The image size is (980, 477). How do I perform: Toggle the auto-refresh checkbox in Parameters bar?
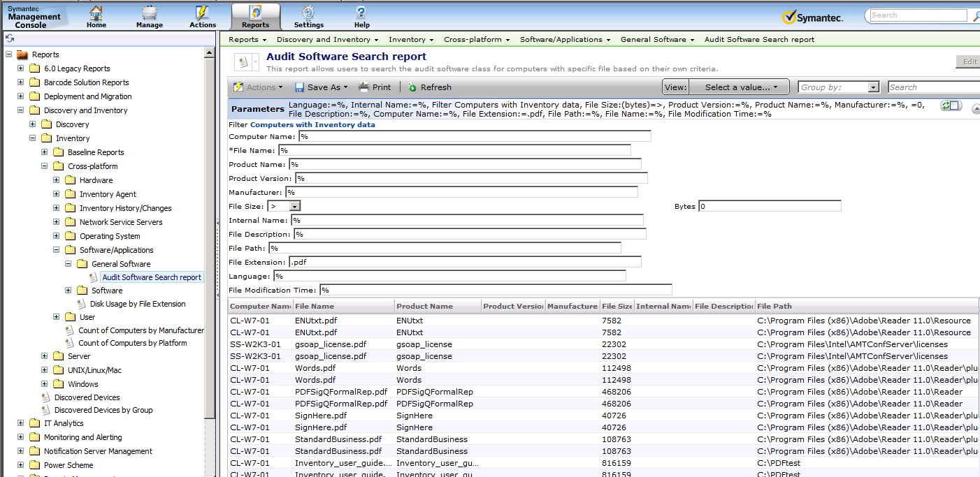951,105
